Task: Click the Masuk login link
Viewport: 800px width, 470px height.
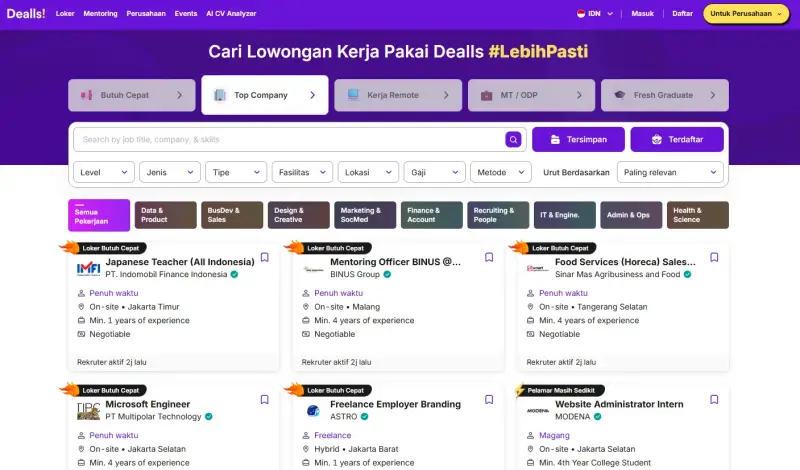Action: 642,14
